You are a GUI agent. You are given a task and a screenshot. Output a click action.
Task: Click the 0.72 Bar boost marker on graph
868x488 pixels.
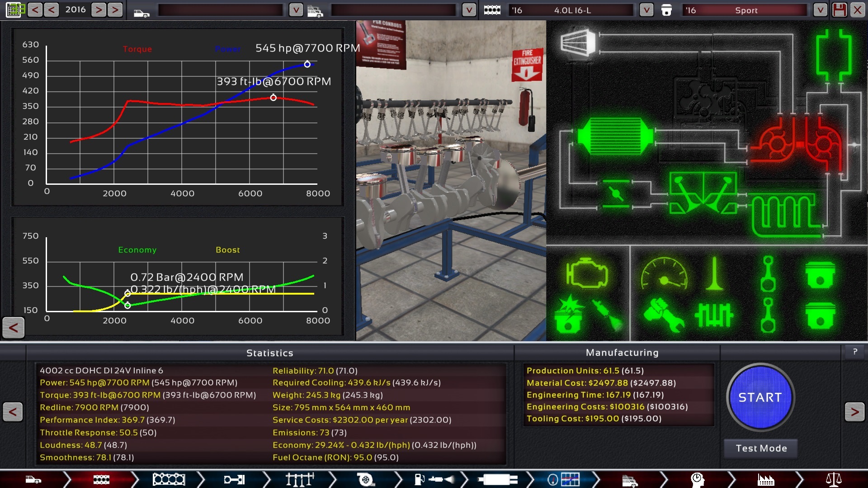pyautogui.click(x=127, y=294)
